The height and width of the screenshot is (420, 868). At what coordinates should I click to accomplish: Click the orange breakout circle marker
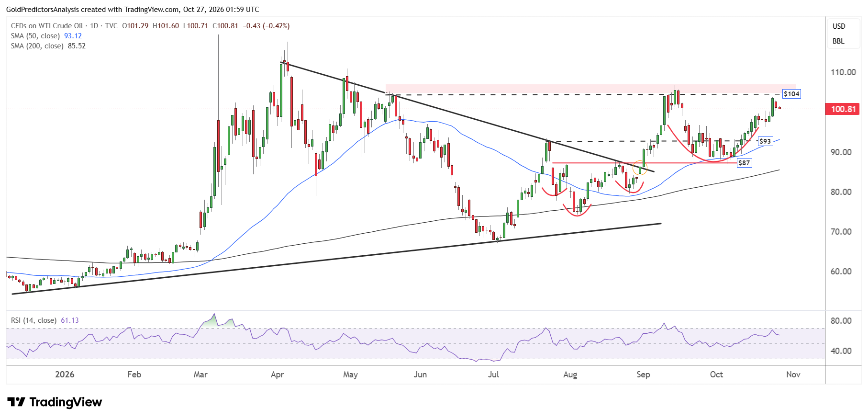pos(640,168)
